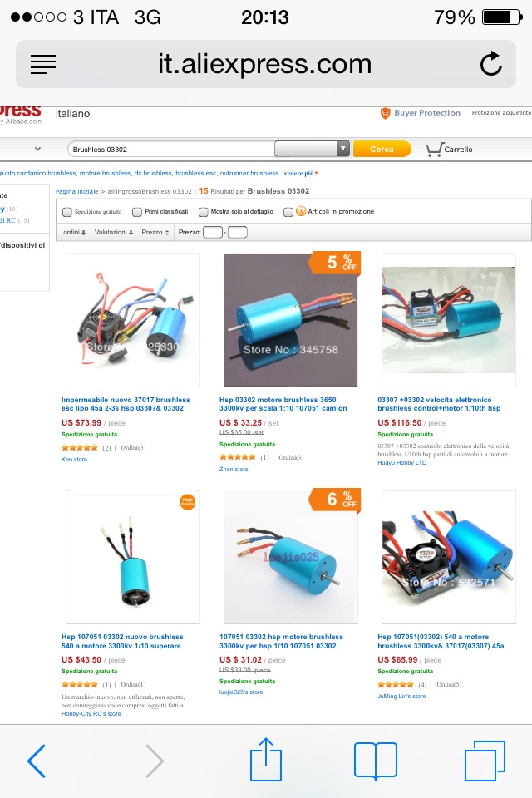Go back with the Safari back arrow
Screen dimensions: 532x798
coord(37,761)
